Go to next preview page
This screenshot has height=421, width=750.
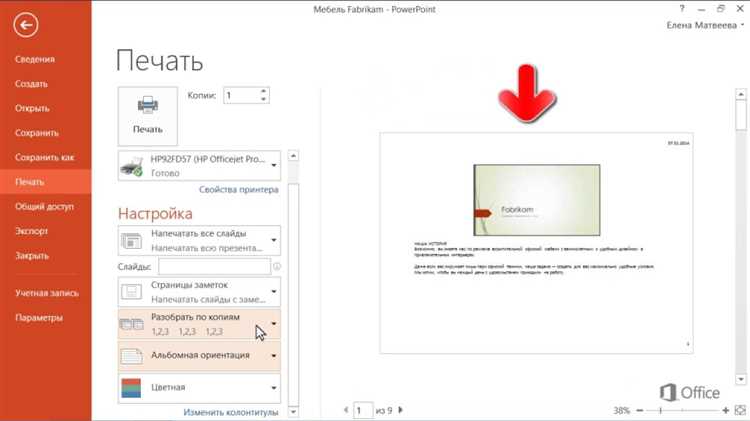point(401,410)
